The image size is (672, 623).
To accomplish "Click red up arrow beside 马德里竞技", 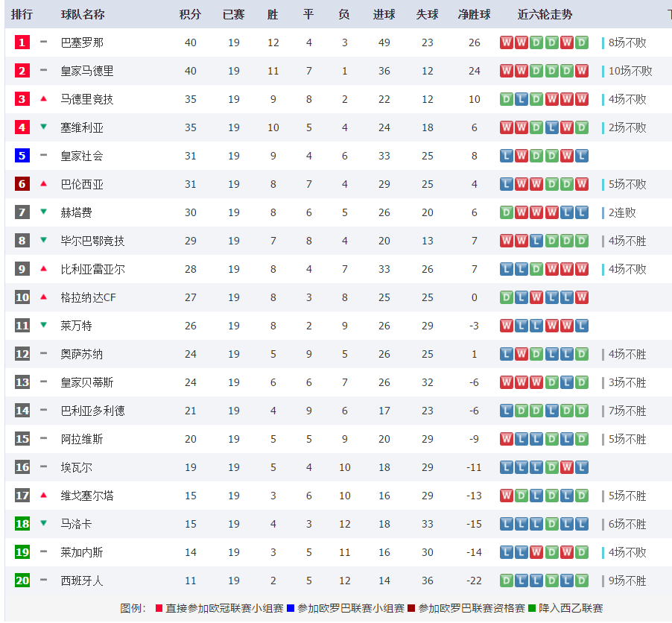I will 43,99.
